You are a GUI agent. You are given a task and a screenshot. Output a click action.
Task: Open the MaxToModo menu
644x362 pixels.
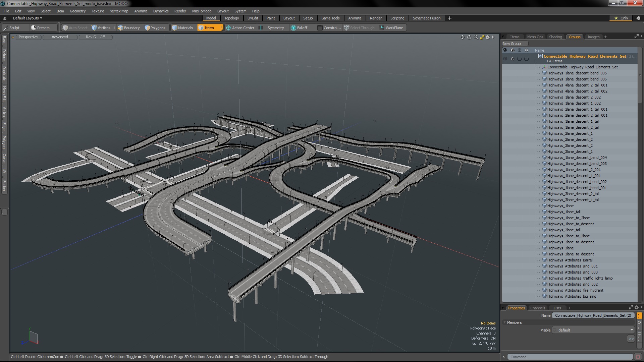pos(202,11)
